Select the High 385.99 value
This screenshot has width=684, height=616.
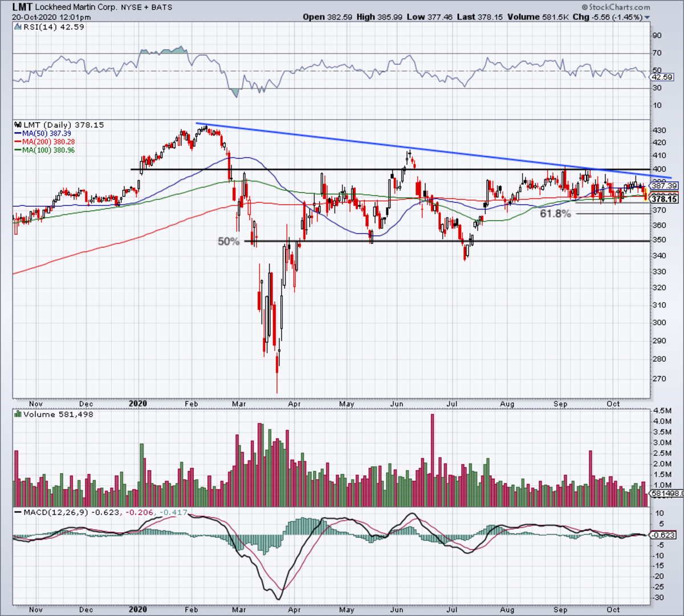click(380, 17)
